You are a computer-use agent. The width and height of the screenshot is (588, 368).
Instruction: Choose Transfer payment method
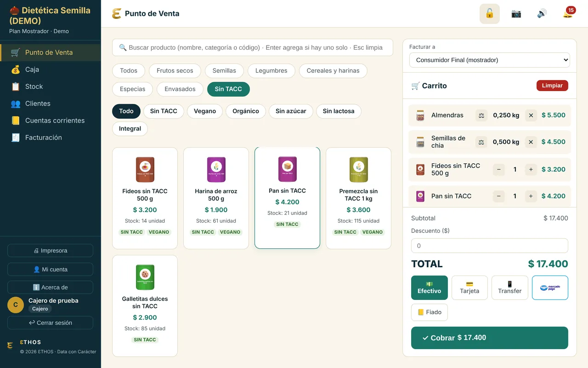510,288
